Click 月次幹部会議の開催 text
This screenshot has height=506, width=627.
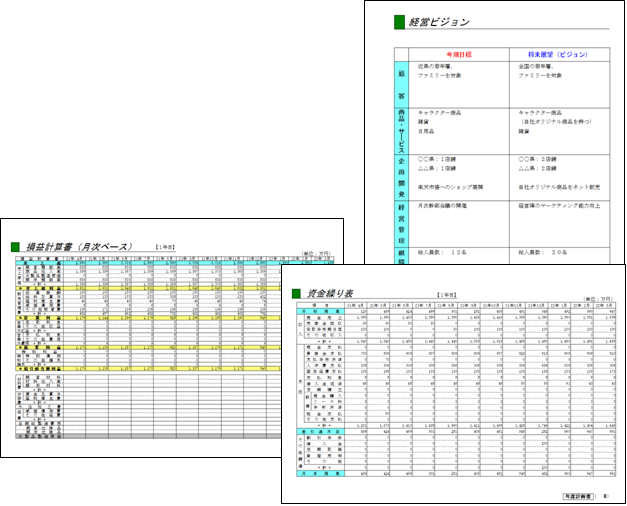(x=442, y=206)
